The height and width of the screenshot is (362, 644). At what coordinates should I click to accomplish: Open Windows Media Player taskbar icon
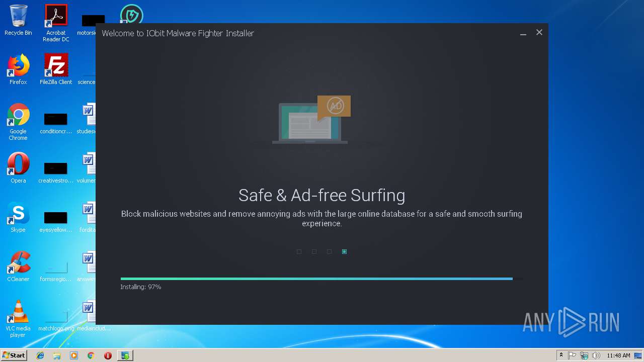pos(74,355)
